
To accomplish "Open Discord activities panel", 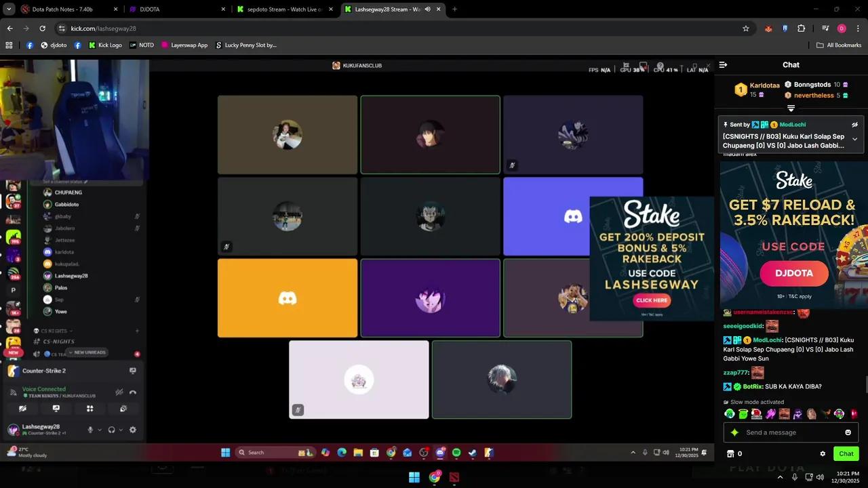I will click(x=90, y=409).
